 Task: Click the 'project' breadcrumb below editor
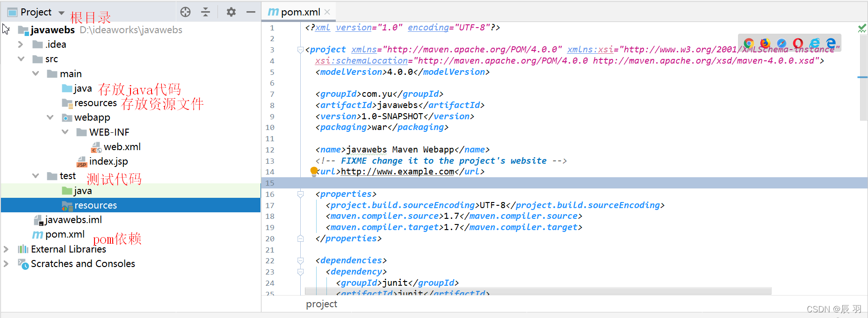(321, 304)
